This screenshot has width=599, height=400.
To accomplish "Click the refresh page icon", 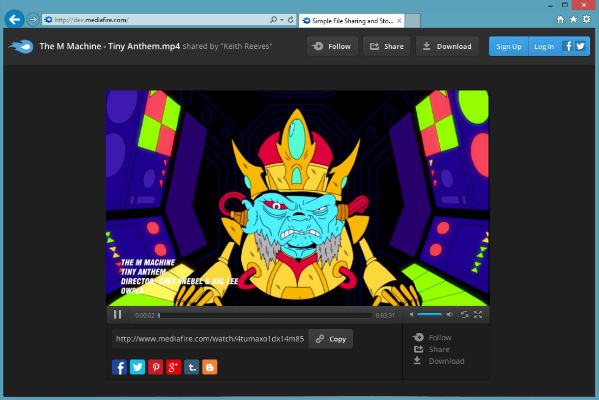I will 291,19.
